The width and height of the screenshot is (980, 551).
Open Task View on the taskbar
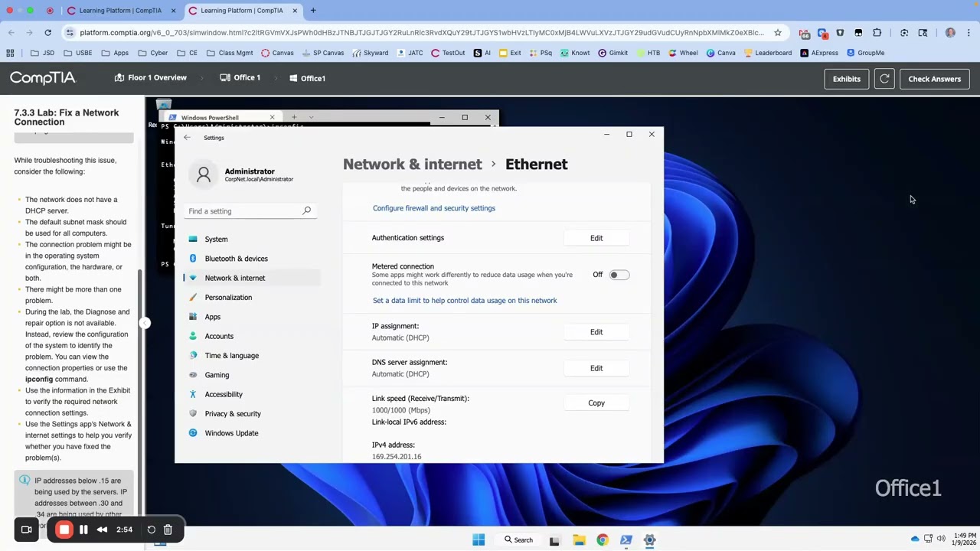point(554,540)
